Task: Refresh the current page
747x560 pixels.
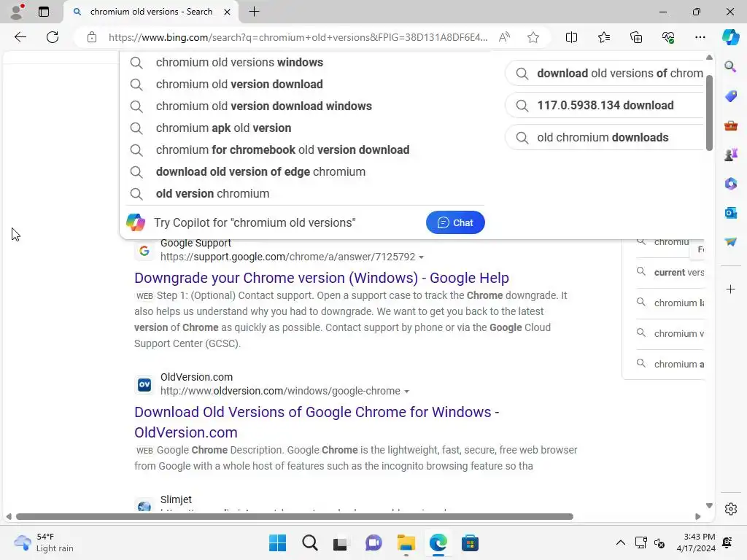Action: pos(53,37)
